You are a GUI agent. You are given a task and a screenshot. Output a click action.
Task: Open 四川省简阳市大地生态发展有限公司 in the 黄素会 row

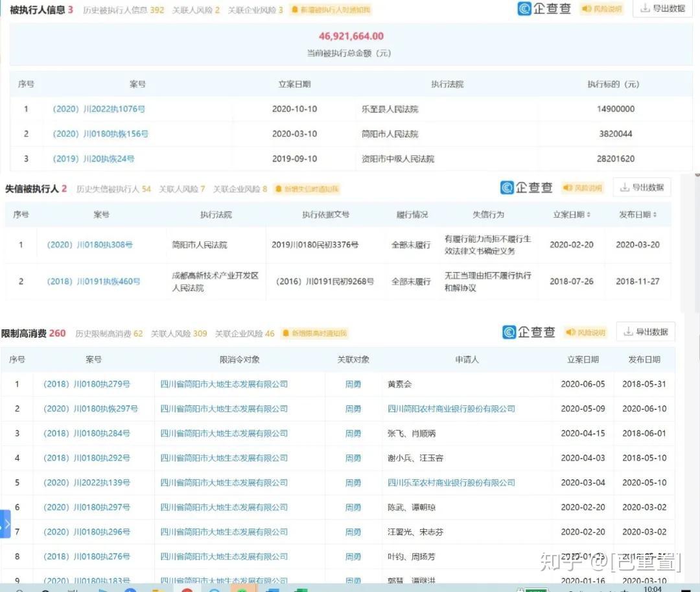click(224, 384)
